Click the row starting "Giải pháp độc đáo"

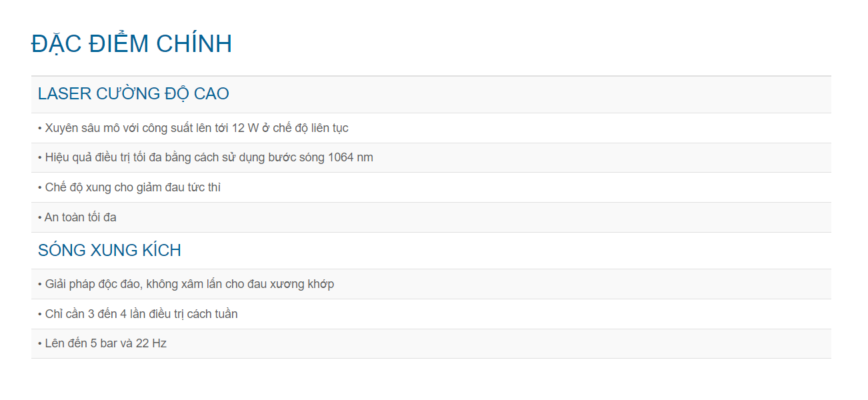186,285
